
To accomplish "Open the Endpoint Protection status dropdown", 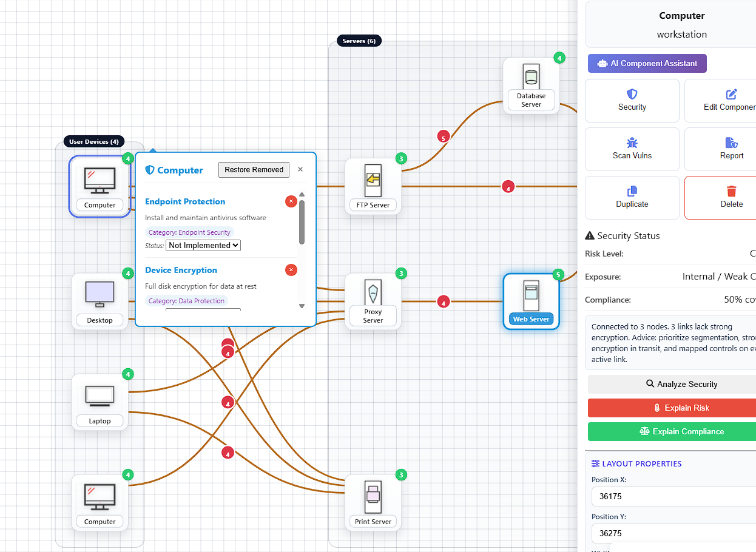I will click(x=203, y=246).
